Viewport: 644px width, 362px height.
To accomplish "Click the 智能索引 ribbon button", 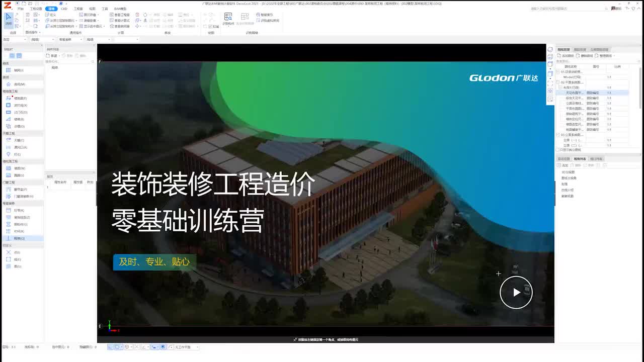I will click(x=265, y=15).
